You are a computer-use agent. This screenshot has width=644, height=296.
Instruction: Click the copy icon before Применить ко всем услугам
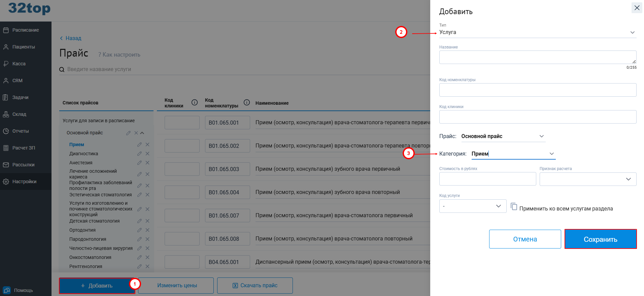coord(514,206)
